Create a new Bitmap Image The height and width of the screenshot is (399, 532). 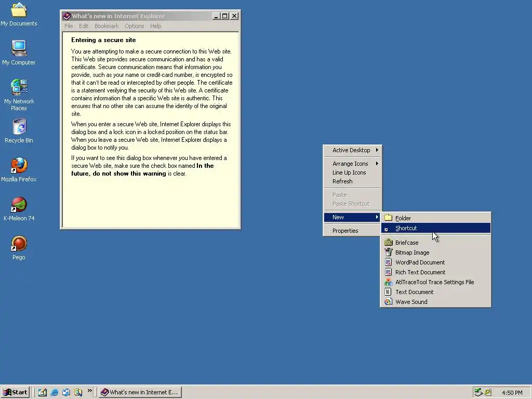pyautogui.click(x=436, y=252)
